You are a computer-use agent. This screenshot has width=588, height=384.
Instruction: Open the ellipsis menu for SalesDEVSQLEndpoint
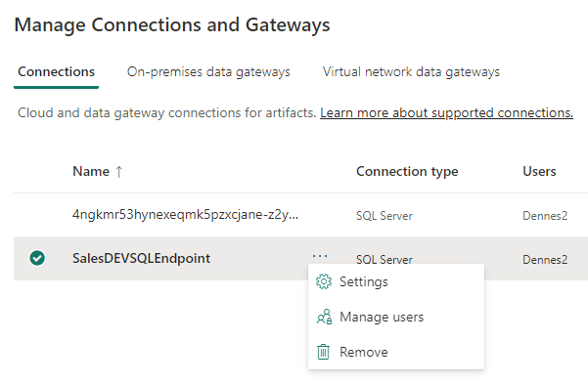tap(320, 257)
